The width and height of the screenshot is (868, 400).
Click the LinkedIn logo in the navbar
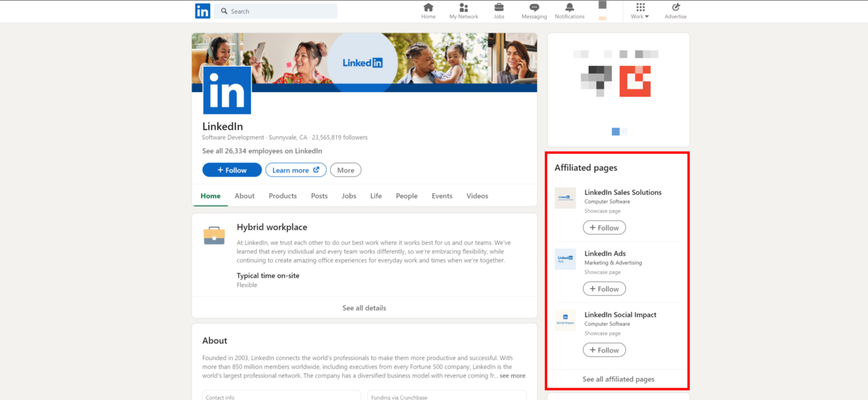tap(202, 11)
